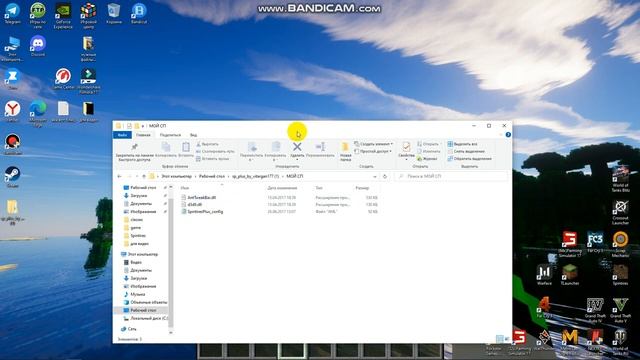
Task: Click Deselect (Снять выделение) in ribbon
Action: (466, 151)
